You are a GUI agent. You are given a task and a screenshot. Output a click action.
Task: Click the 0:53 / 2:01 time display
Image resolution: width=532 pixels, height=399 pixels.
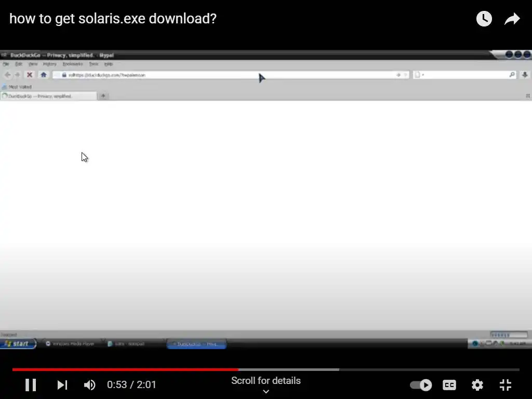tap(131, 385)
